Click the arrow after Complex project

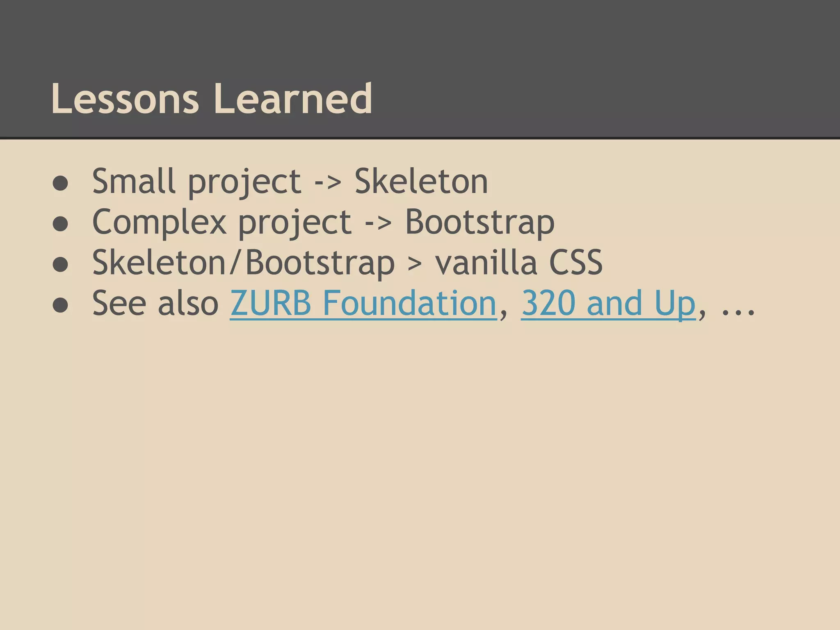point(378,224)
